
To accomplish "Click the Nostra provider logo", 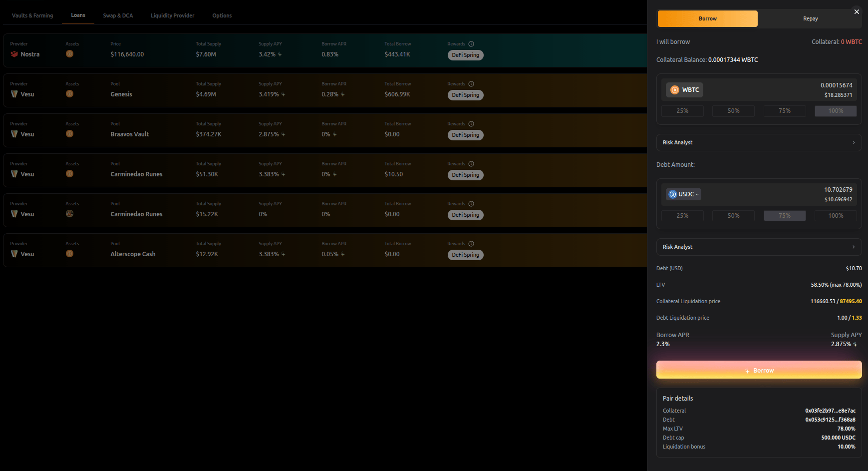I will point(14,54).
